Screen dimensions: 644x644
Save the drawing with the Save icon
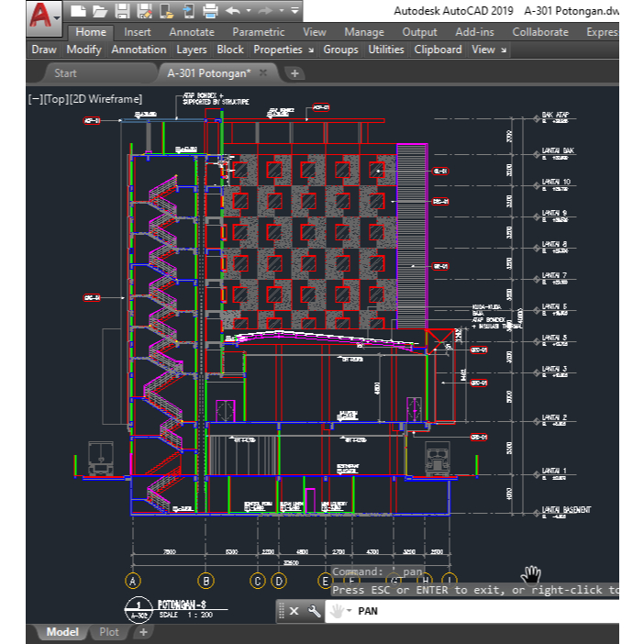pos(122,11)
